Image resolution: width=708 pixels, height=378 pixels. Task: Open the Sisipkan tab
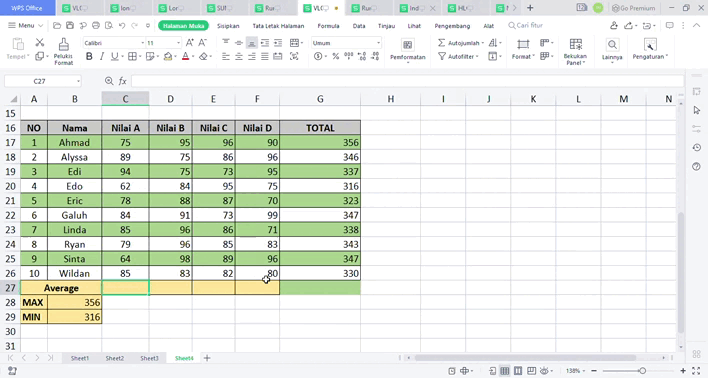(x=228, y=26)
